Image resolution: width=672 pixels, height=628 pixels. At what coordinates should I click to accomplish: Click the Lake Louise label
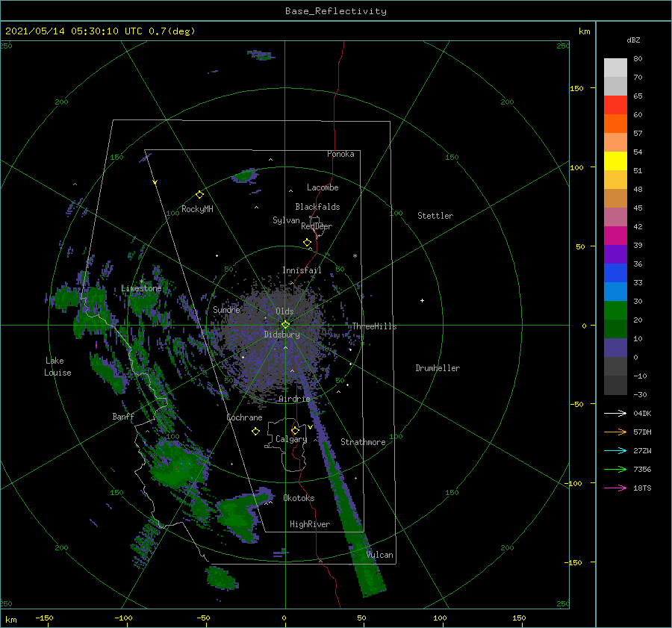tap(57, 367)
